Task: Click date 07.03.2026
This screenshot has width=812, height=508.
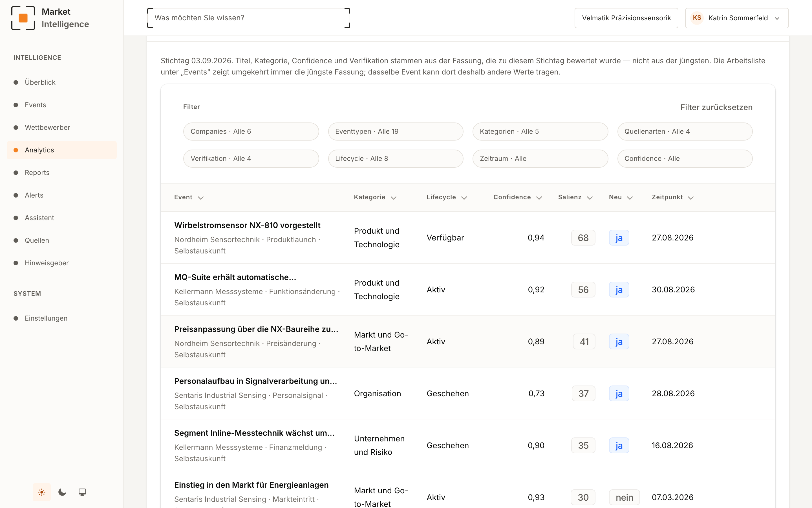Action: (672, 498)
